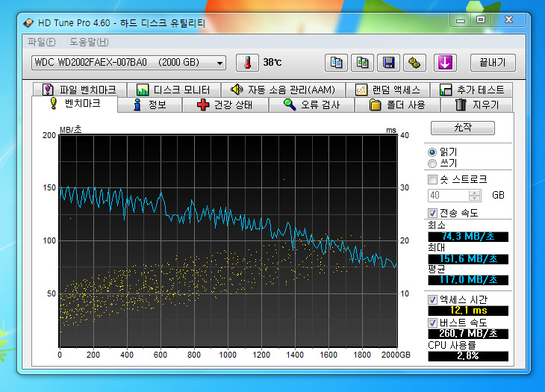The height and width of the screenshot is (392, 545).
Task: Click the 38℃ temperature reading
Action: point(272,63)
